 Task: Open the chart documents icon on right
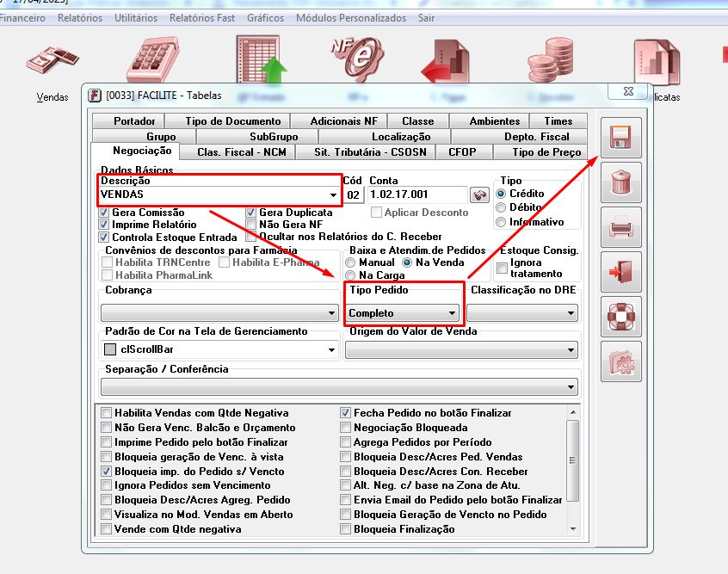point(657,63)
